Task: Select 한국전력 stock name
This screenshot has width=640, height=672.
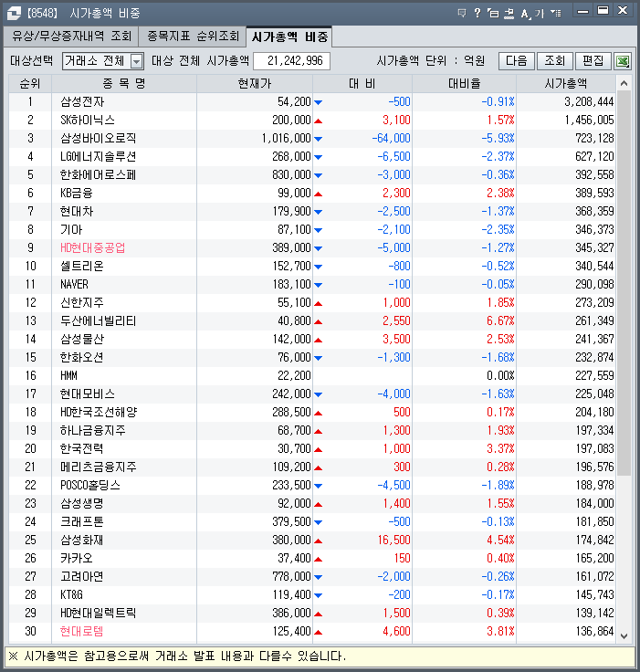Action: coord(82,448)
